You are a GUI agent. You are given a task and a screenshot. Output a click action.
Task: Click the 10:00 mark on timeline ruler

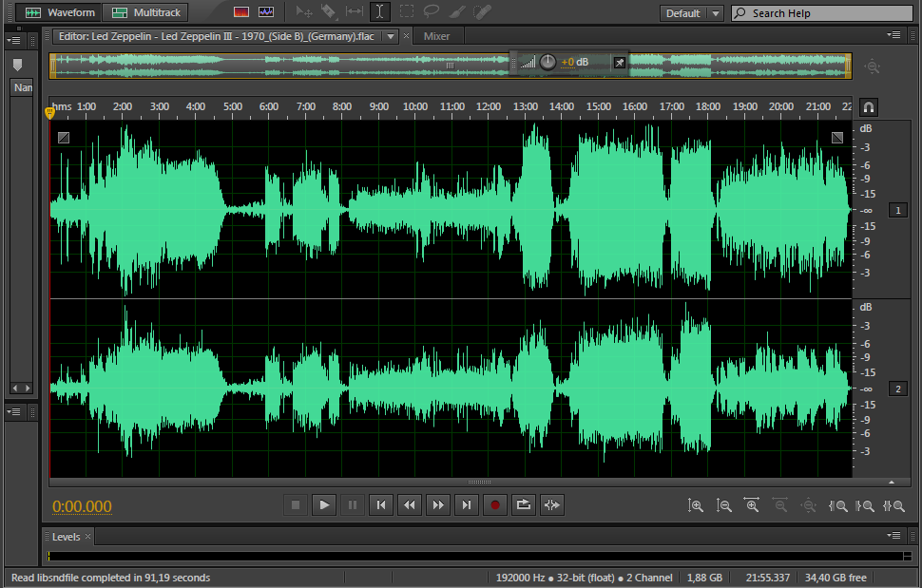415,106
